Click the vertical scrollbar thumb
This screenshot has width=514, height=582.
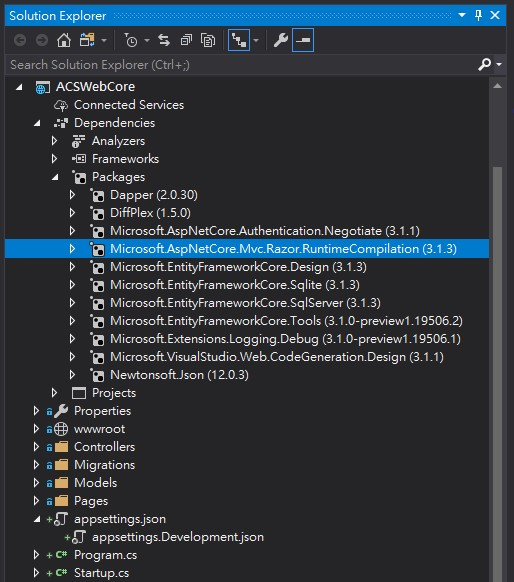click(x=497, y=374)
